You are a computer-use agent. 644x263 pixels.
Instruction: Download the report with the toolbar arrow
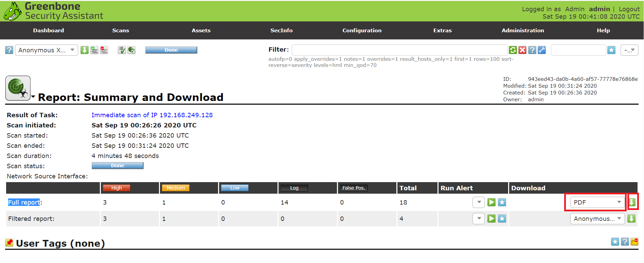coord(85,50)
